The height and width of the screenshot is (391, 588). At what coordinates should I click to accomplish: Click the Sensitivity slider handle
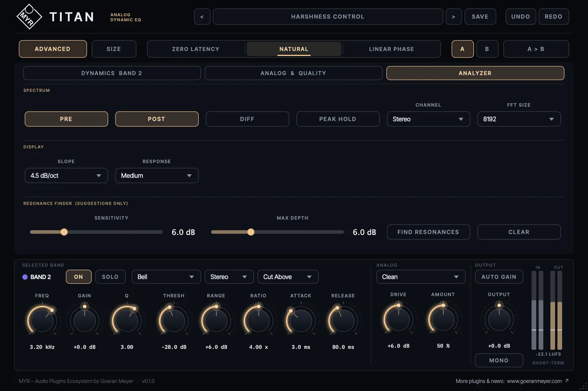pyautogui.click(x=64, y=232)
